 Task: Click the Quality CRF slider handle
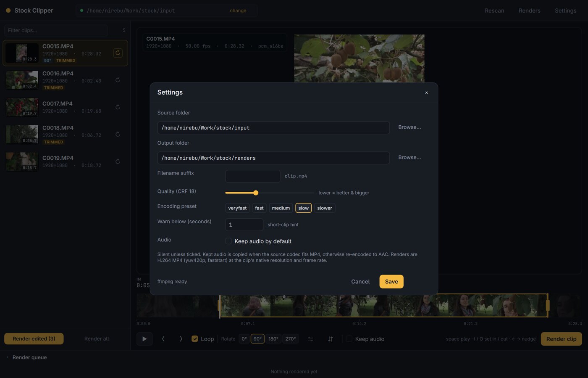[256, 193]
